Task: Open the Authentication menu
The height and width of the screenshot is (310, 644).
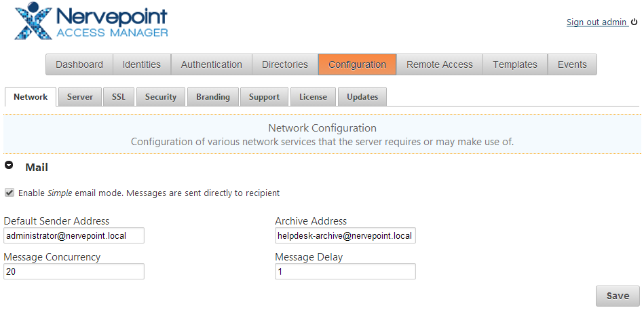Action: 211,64
